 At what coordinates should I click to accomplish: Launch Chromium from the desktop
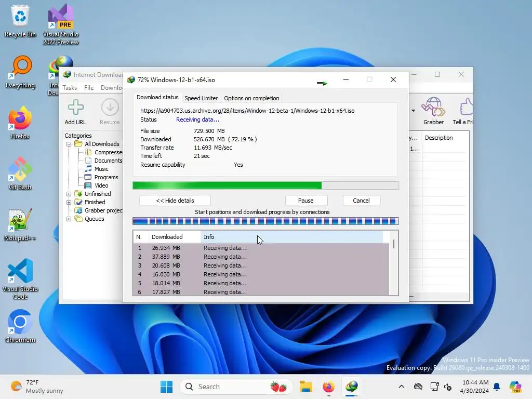pyautogui.click(x=20, y=326)
